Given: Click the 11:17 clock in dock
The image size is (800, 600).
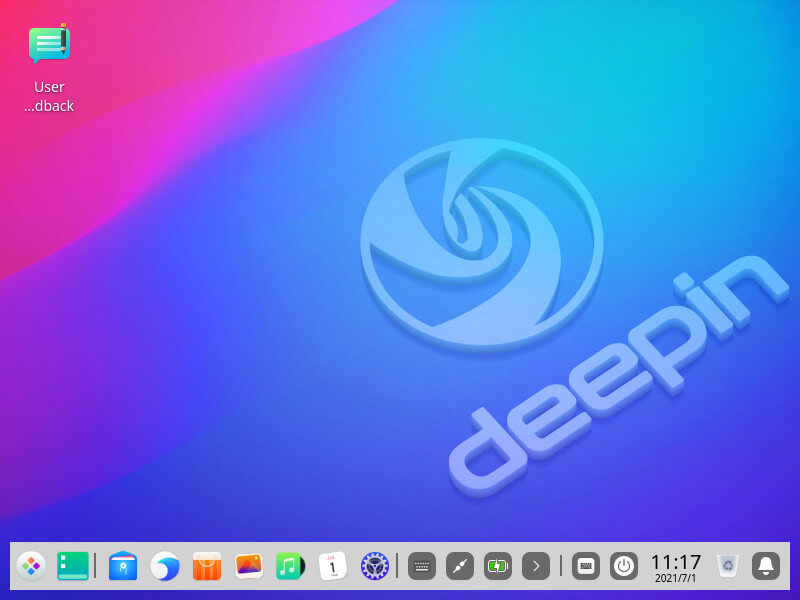Looking at the screenshot, I should [676, 562].
